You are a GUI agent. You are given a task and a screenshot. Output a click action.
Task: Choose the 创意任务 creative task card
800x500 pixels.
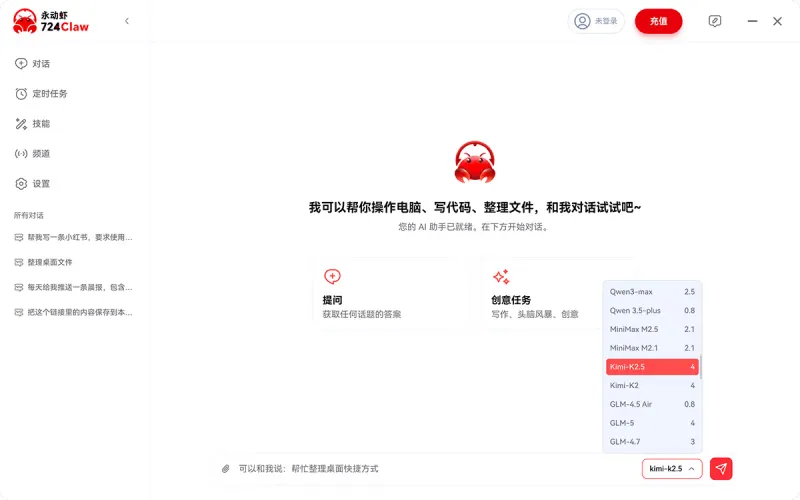coord(542,294)
